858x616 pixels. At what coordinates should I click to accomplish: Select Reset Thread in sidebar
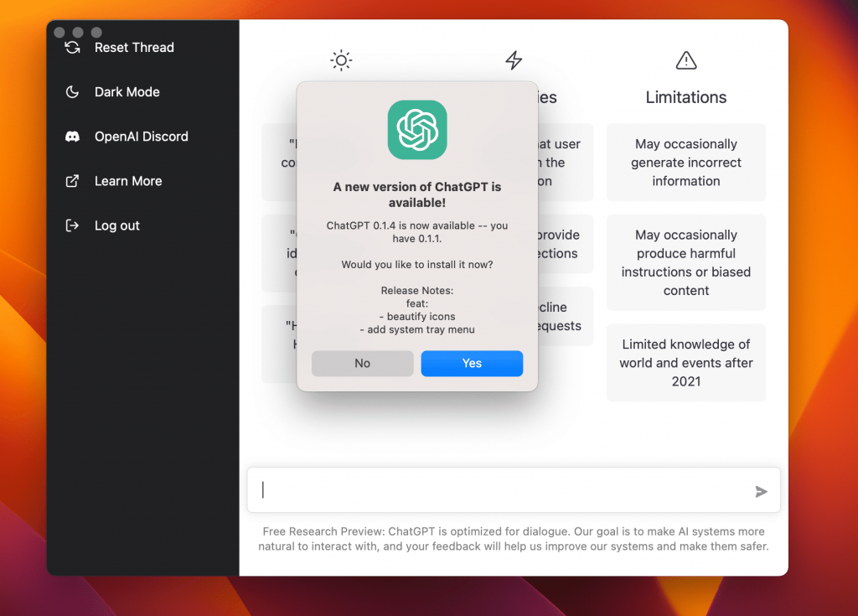coord(134,48)
